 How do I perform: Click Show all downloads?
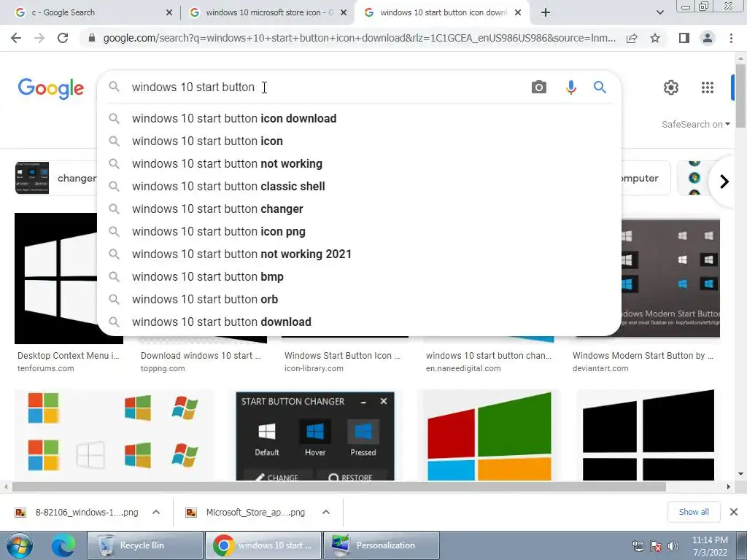[x=694, y=512]
